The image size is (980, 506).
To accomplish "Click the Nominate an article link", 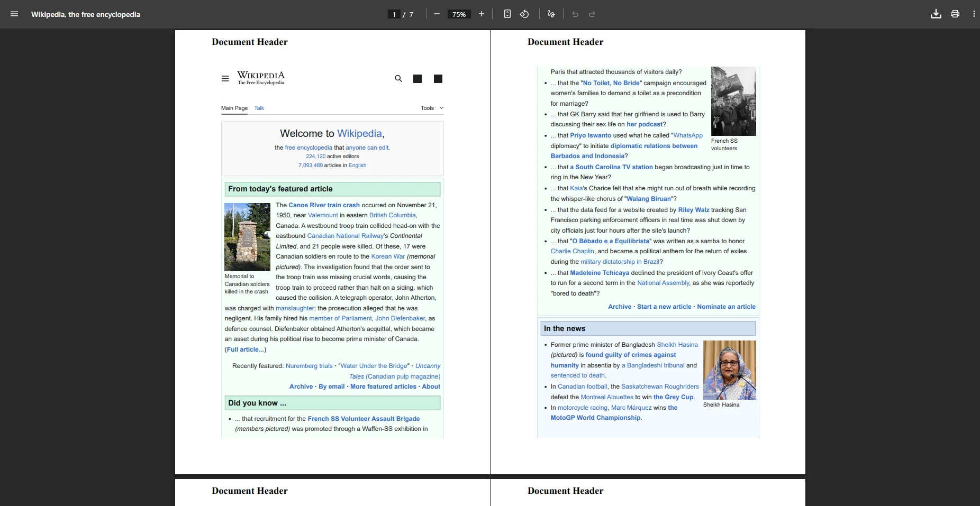I will (x=726, y=307).
